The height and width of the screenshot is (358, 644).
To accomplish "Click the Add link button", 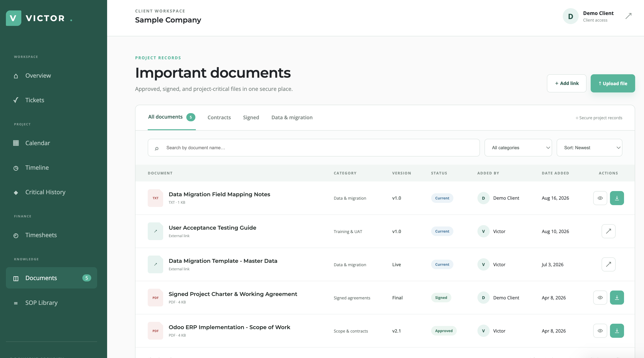I will coord(566,83).
